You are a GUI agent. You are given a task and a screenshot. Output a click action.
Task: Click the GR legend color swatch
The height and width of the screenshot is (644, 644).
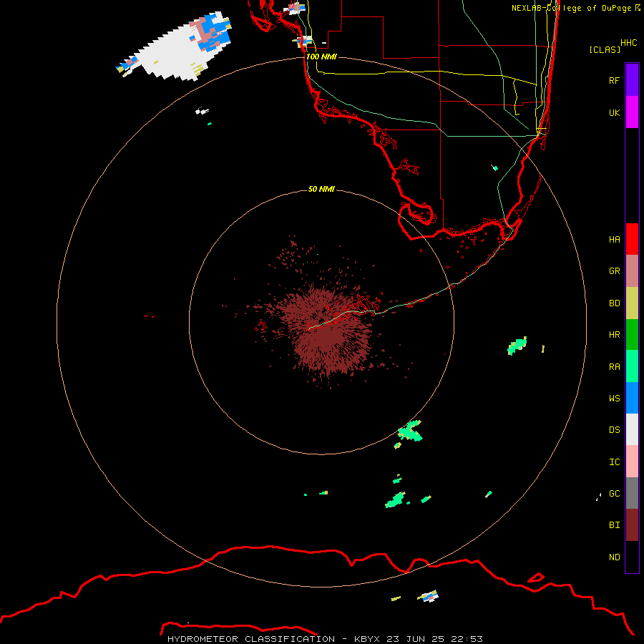(x=632, y=271)
